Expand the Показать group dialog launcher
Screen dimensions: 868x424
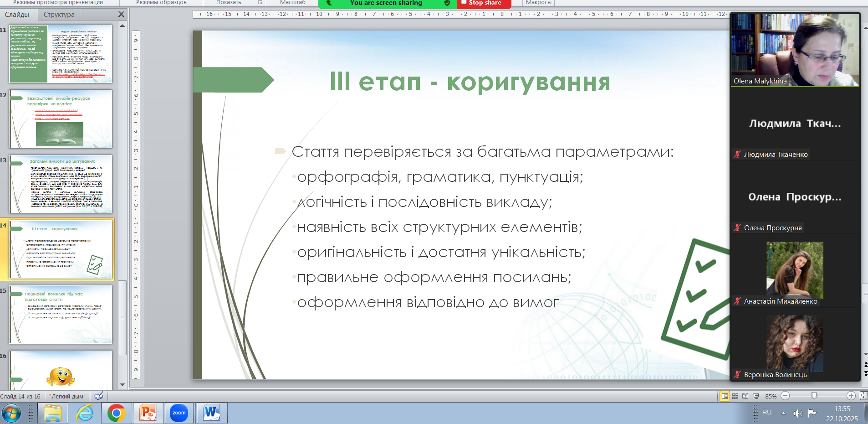coord(260,3)
